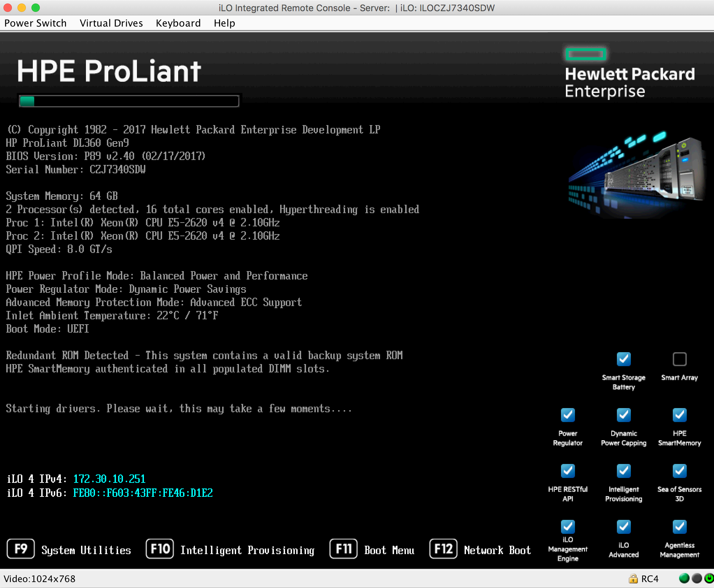
Task: Click the green zoom window button
Action: click(36, 8)
